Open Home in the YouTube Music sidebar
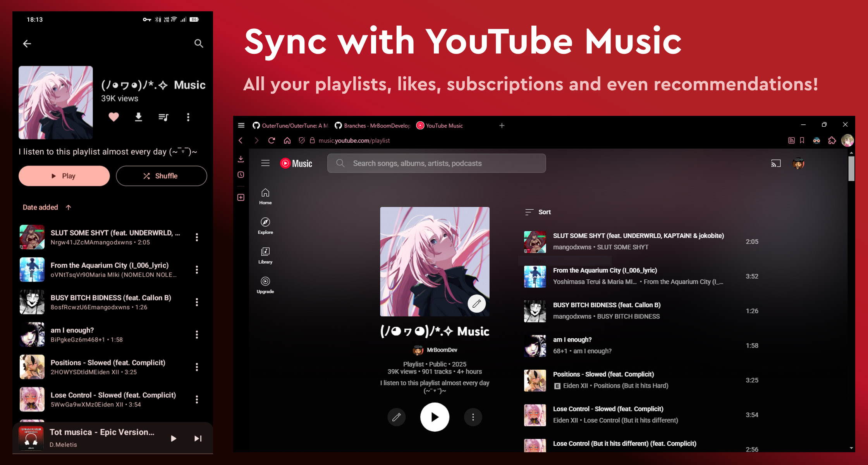868x465 pixels. click(x=265, y=196)
